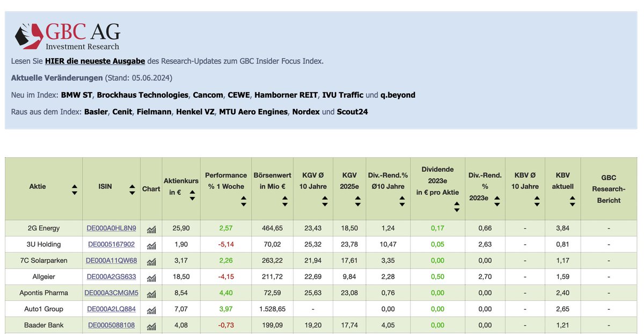Select the Allgeier stock name
Screen dimensions: 644x334
click(x=43, y=277)
